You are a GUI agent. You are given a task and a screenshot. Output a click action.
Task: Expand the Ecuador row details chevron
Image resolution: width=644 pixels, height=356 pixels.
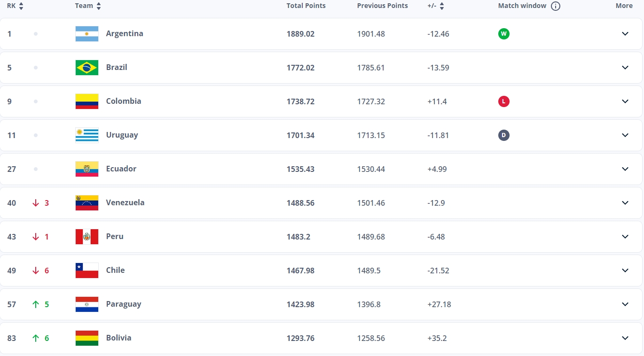625,169
